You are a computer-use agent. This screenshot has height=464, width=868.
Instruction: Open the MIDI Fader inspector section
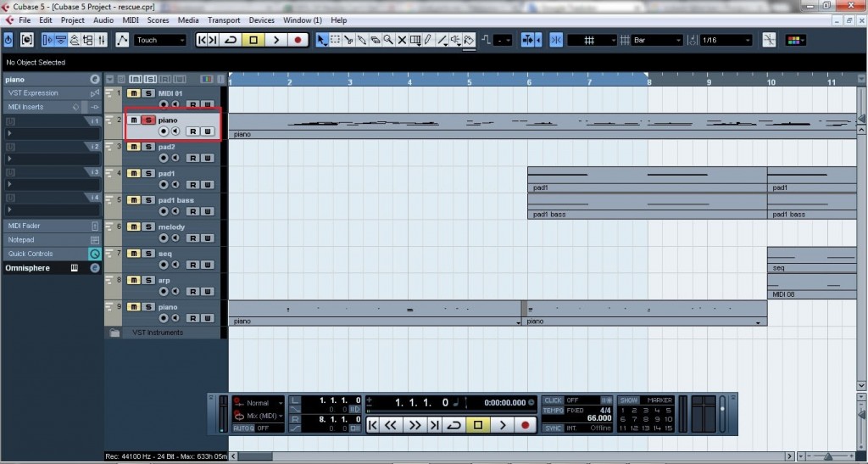(53, 226)
